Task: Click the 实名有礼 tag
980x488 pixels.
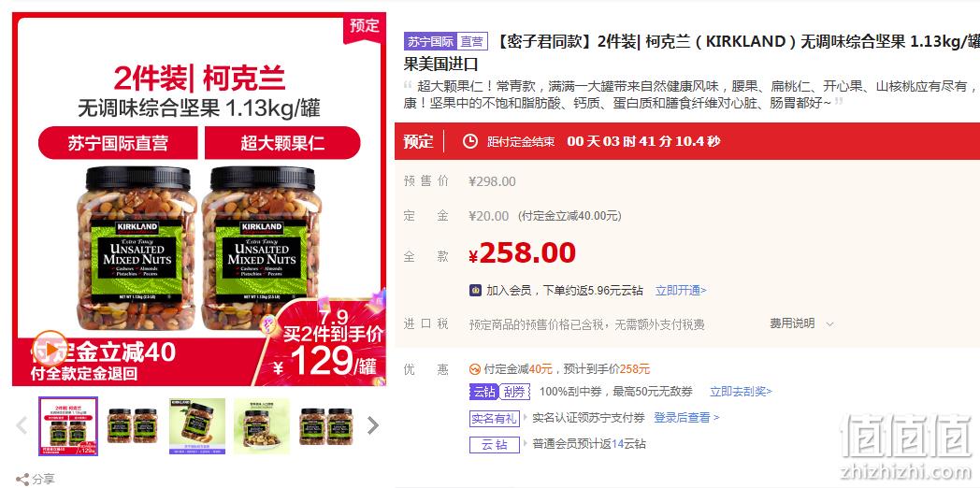Action: [495, 418]
